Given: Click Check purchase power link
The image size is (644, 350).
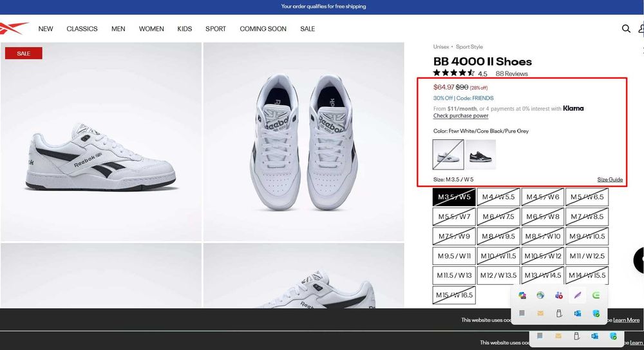Looking at the screenshot, I should (461, 115).
